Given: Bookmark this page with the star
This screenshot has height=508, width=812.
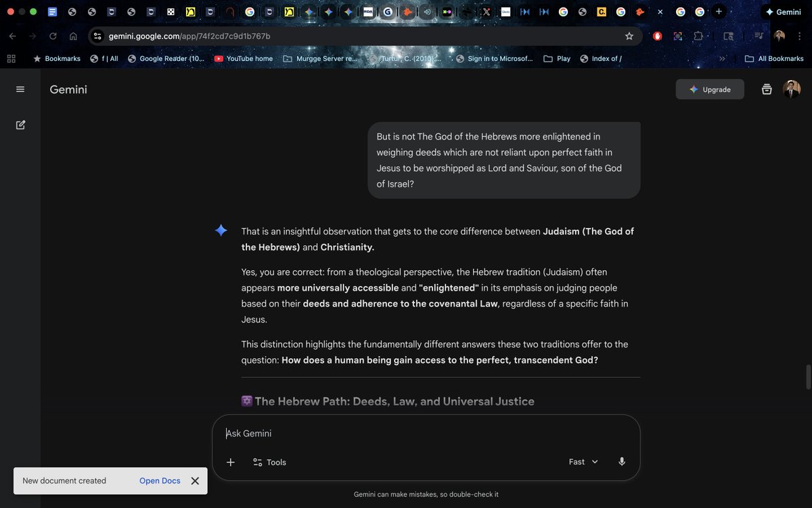Looking at the screenshot, I should (629, 36).
